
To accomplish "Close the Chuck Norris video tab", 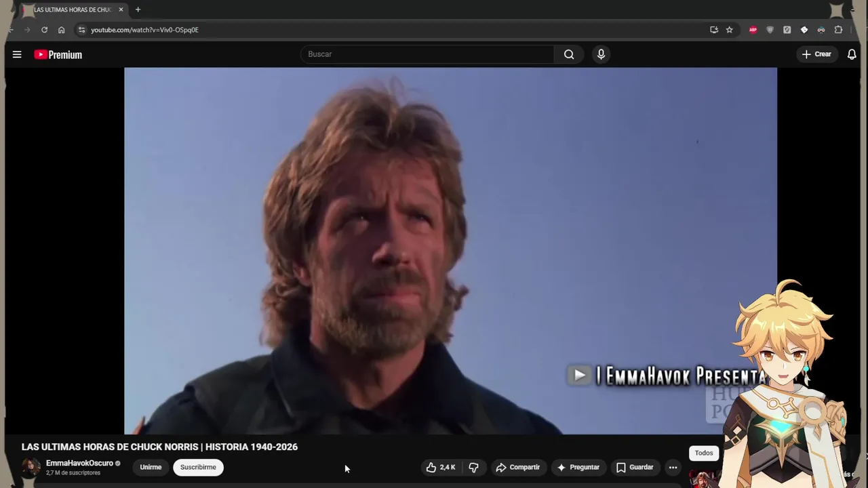I will 121,9.
